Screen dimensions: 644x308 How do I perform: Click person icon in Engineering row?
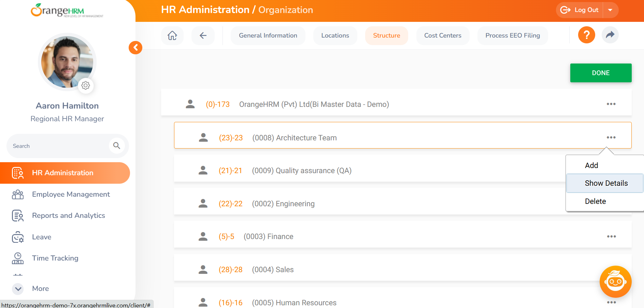coord(203,204)
